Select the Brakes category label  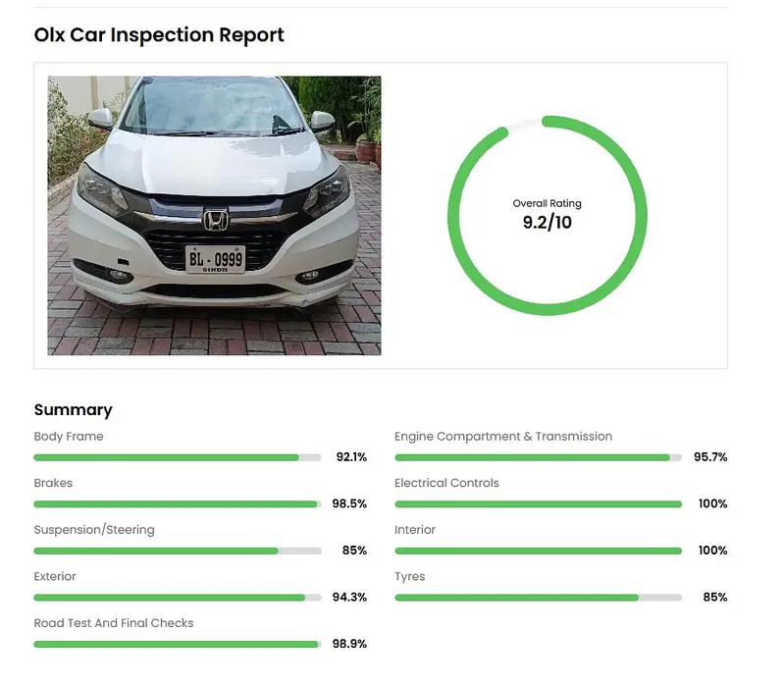click(53, 483)
